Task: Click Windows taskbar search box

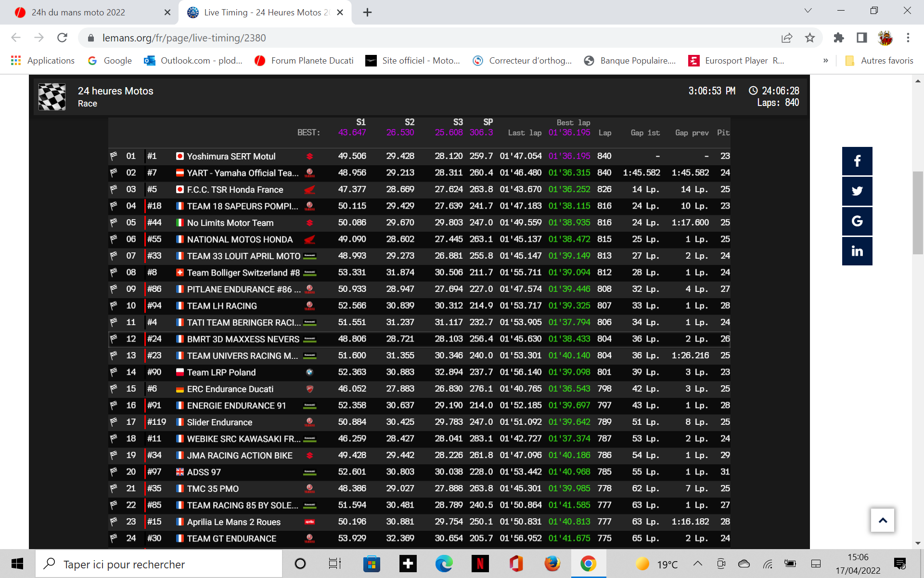Action: (x=159, y=564)
